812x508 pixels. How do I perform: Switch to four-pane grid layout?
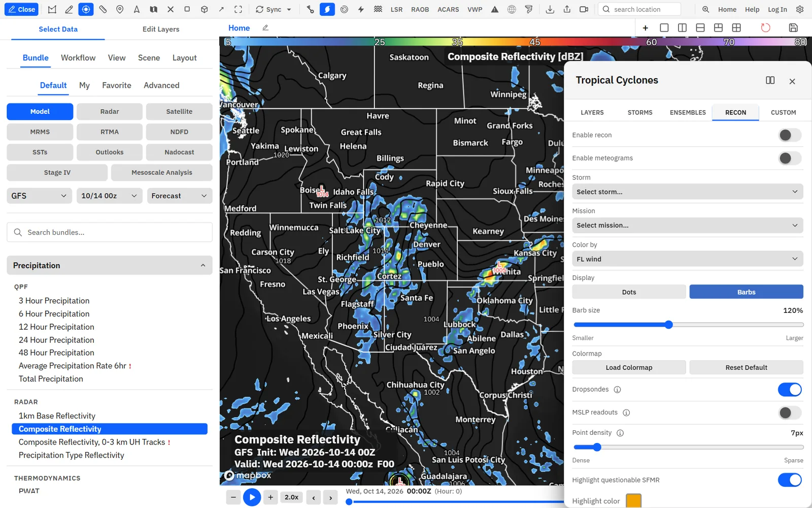coord(736,27)
